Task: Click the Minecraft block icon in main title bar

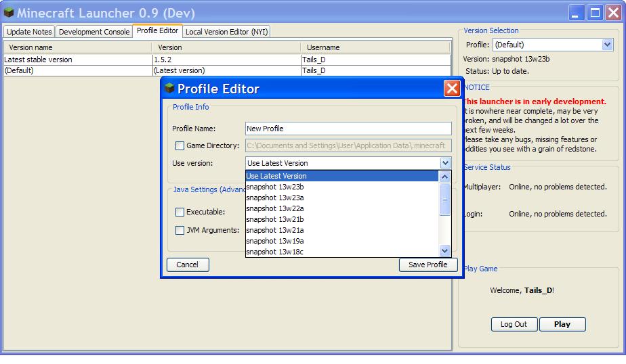Action: coord(9,13)
